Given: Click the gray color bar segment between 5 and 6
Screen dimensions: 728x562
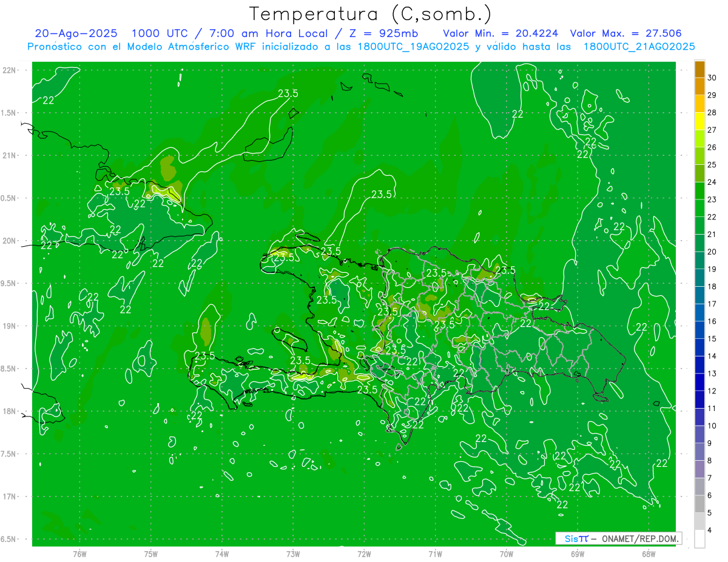Looking at the screenshot, I should click(700, 504).
